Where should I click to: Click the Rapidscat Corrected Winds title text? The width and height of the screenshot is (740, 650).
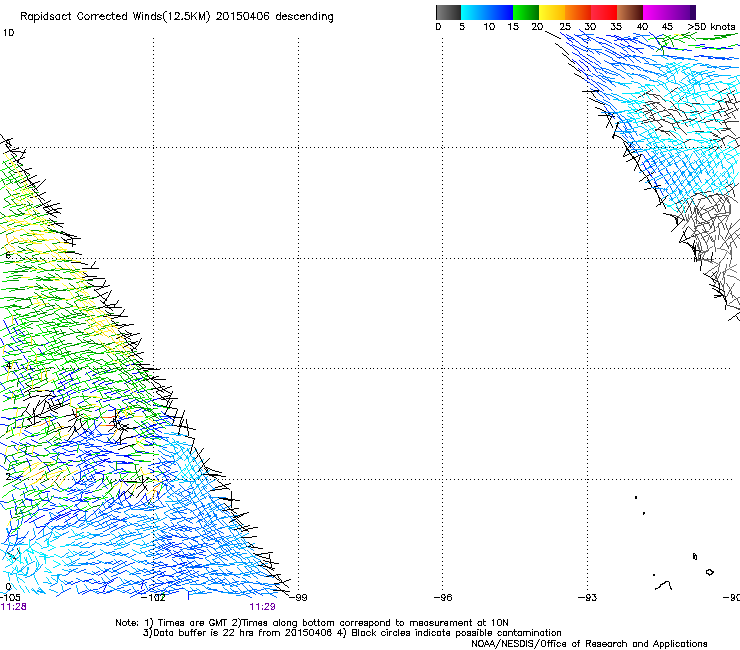(x=177, y=17)
